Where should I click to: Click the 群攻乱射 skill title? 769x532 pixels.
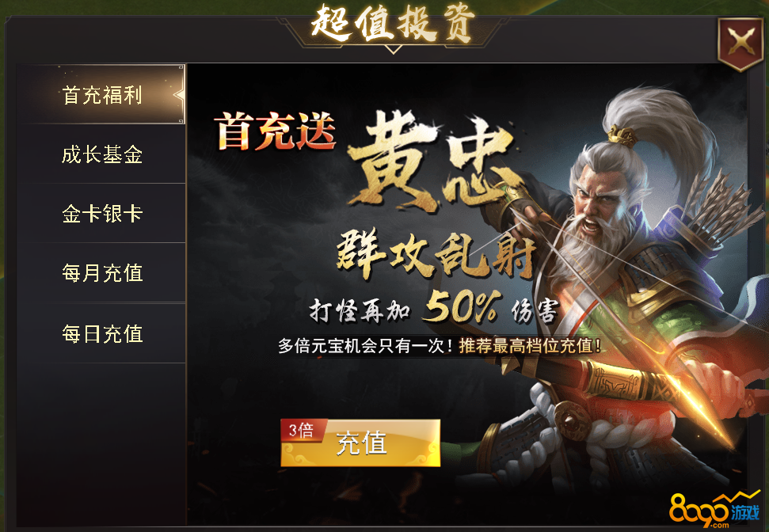coord(436,253)
